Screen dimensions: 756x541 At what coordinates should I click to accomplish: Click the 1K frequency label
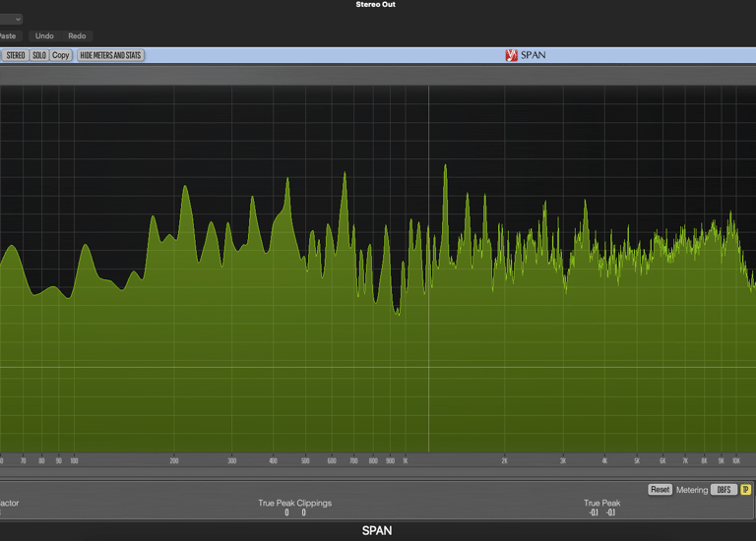[x=405, y=461]
